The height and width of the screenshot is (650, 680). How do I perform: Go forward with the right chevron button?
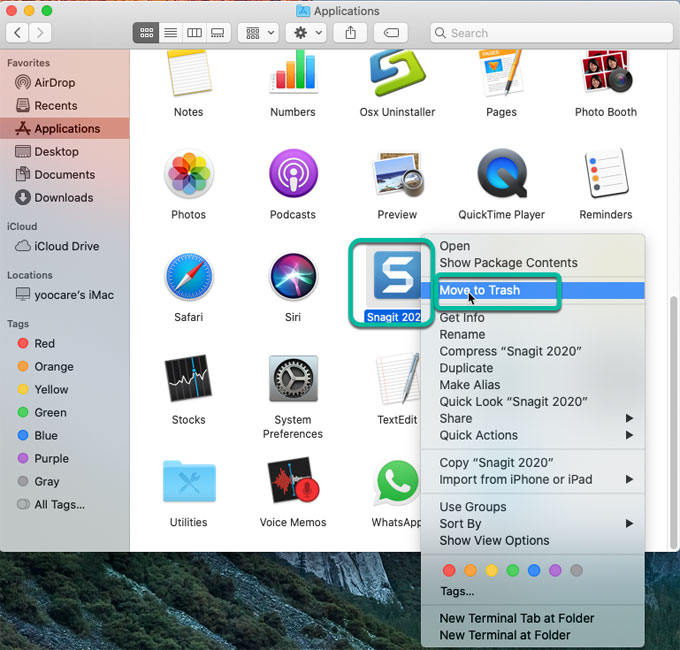[x=40, y=33]
